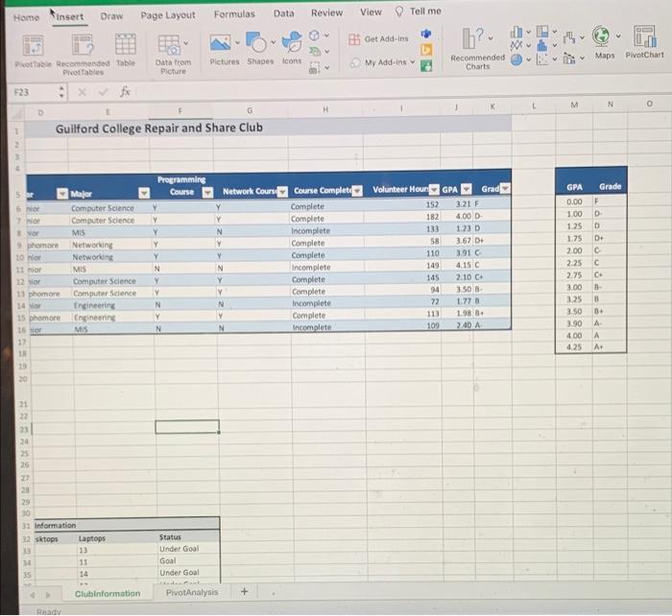Click the Table icon in the ribbon
Viewport: 672px width, 616px height.
126,44
